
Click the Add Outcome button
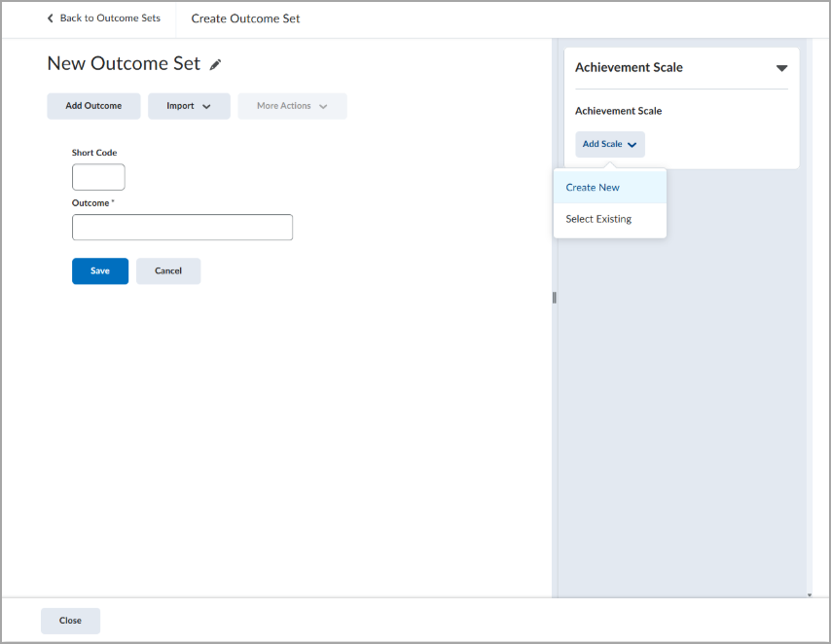pos(93,106)
